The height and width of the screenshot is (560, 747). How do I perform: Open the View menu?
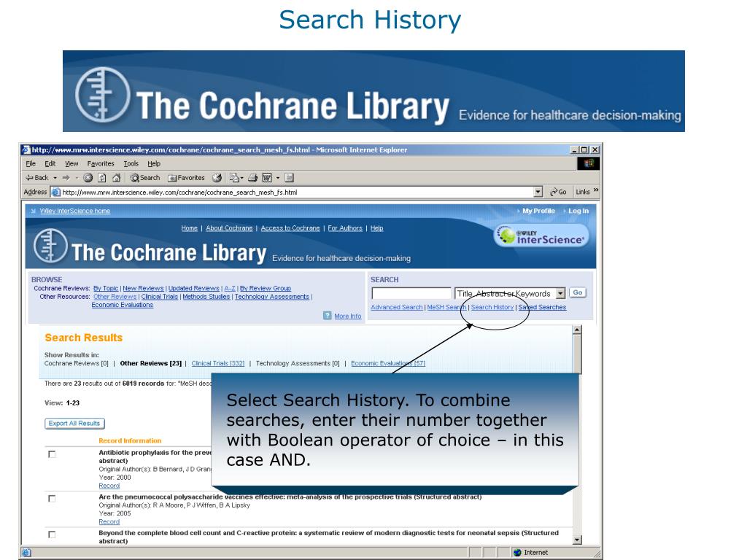click(71, 163)
